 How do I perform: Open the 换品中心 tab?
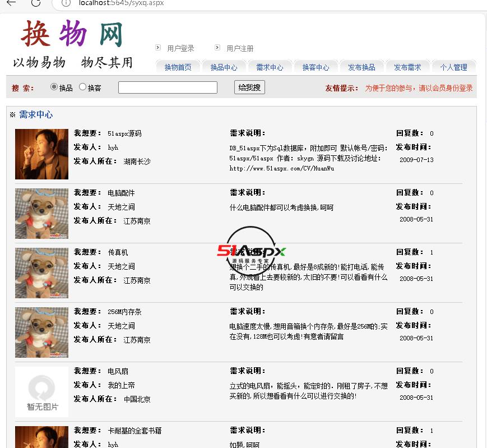pyautogui.click(x=224, y=67)
